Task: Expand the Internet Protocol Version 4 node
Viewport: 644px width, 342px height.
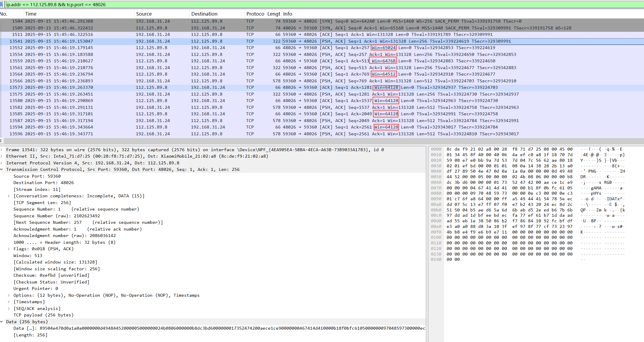Action: [x=2, y=163]
